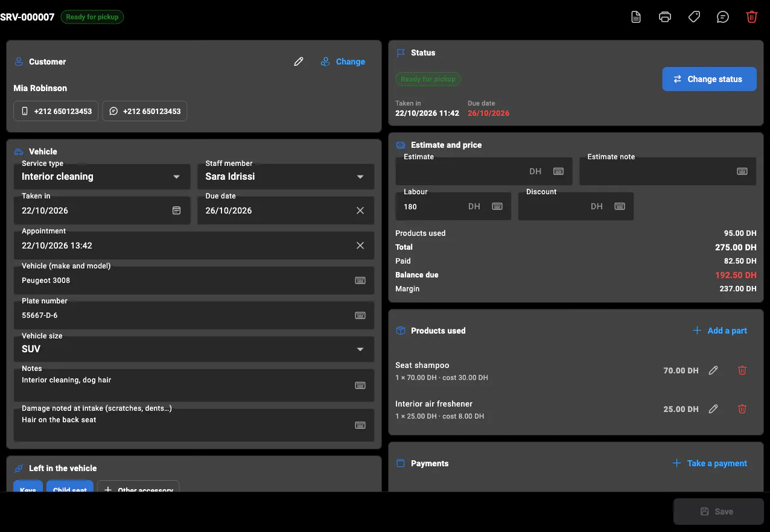Edit the Seat shampoo product line
This screenshot has height=532, width=770.
(713, 370)
